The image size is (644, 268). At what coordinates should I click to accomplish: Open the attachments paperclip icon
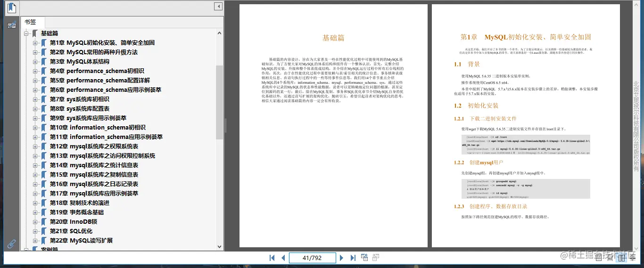pos(11,244)
